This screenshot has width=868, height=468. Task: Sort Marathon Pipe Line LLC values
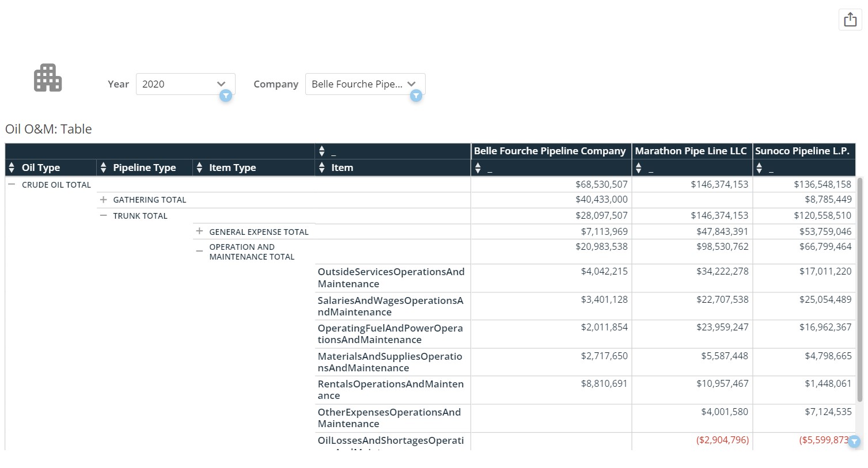pyautogui.click(x=638, y=168)
